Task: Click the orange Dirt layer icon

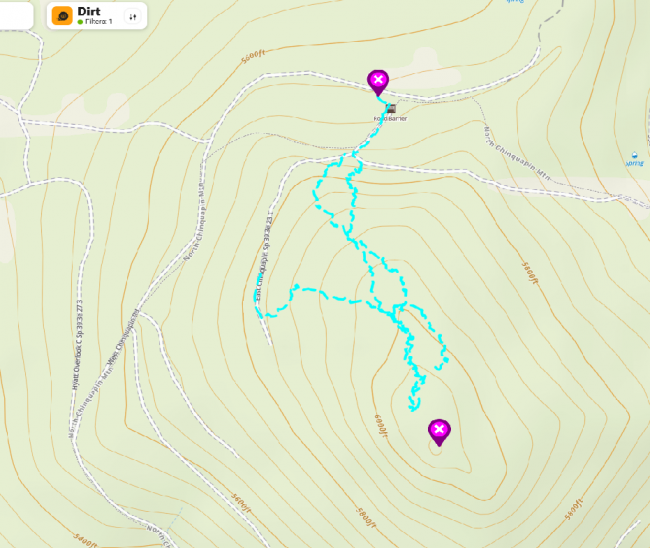Action: [x=62, y=16]
